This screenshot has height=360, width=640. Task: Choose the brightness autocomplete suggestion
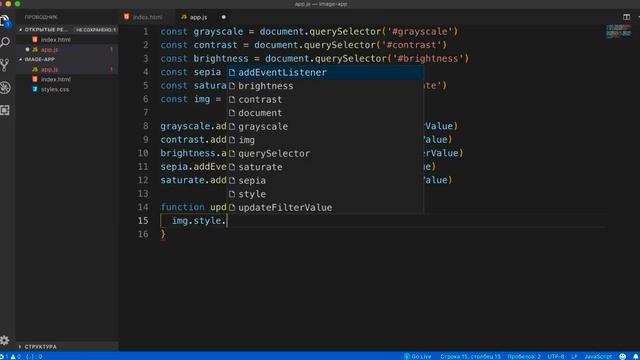[x=325, y=86]
